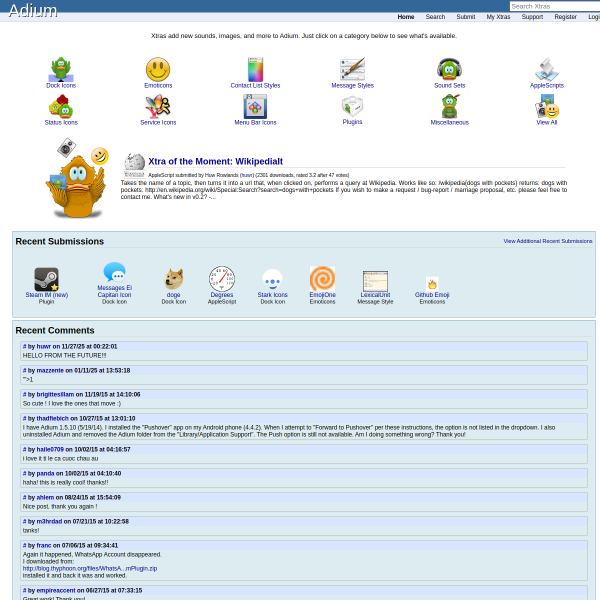Click the Adium logo title

[33, 11]
